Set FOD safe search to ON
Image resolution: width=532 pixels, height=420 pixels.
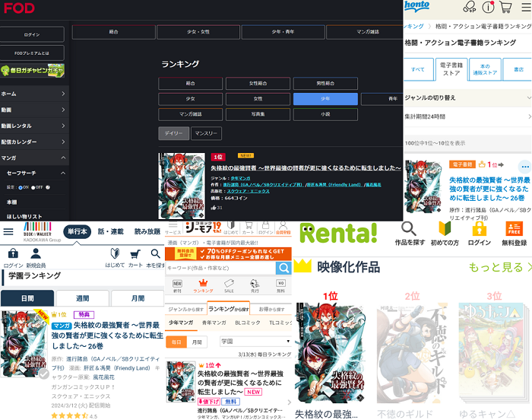21,188
